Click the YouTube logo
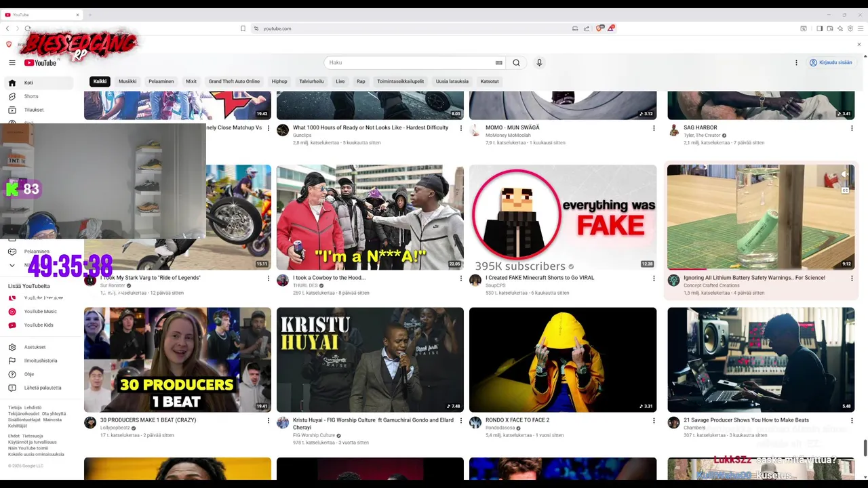The image size is (868, 488). point(40,62)
